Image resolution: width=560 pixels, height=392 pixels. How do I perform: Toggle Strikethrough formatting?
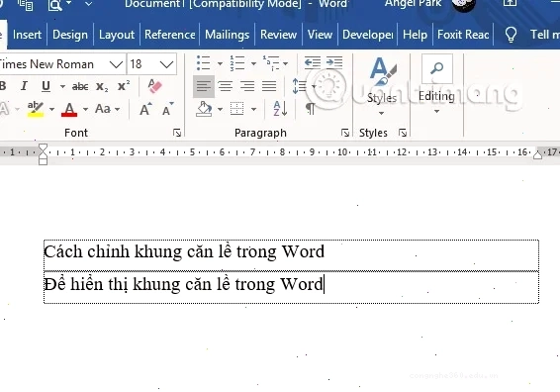click(80, 86)
